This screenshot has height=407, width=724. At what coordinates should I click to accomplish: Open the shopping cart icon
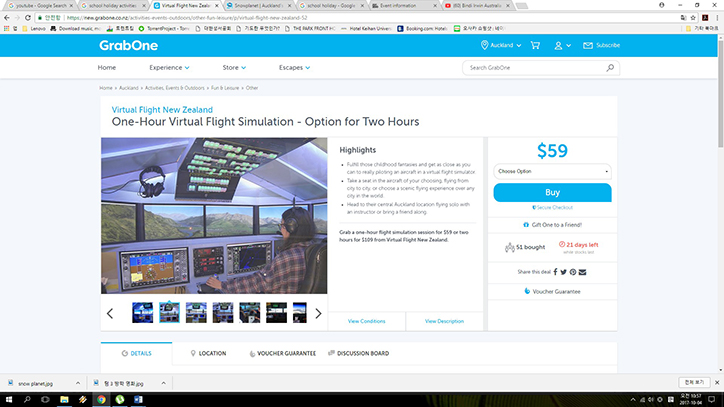pyautogui.click(x=535, y=45)
